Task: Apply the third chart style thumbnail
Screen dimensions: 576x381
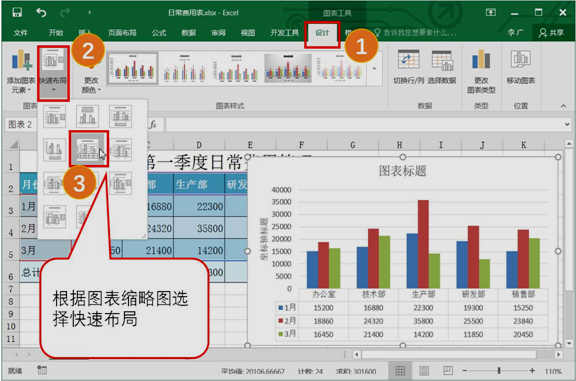Action: coord(236,68)
